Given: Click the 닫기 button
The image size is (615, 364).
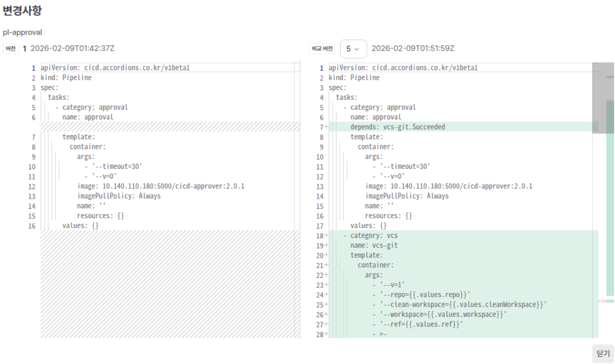Looking at the screenshot, I should 603,353.
